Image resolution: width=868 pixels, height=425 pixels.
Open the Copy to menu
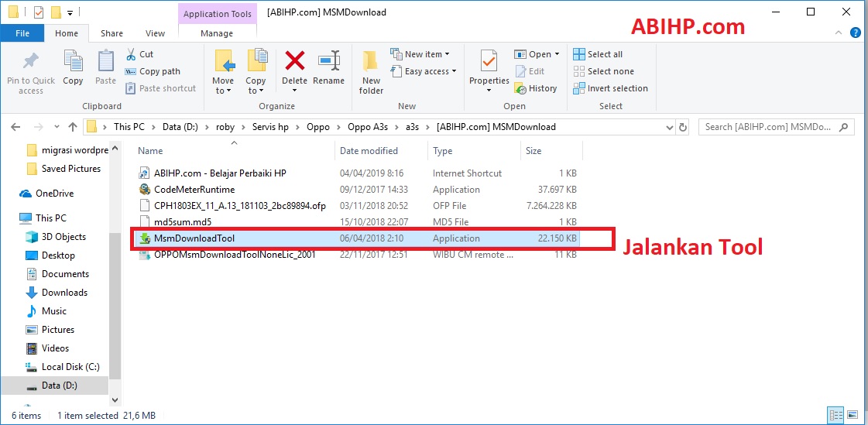coord(256,72)
